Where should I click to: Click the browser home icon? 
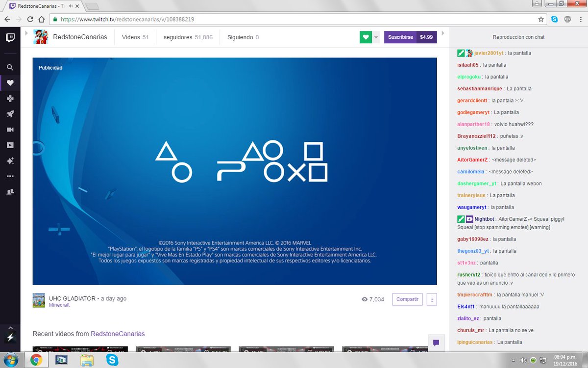click(x=42, y=19)
